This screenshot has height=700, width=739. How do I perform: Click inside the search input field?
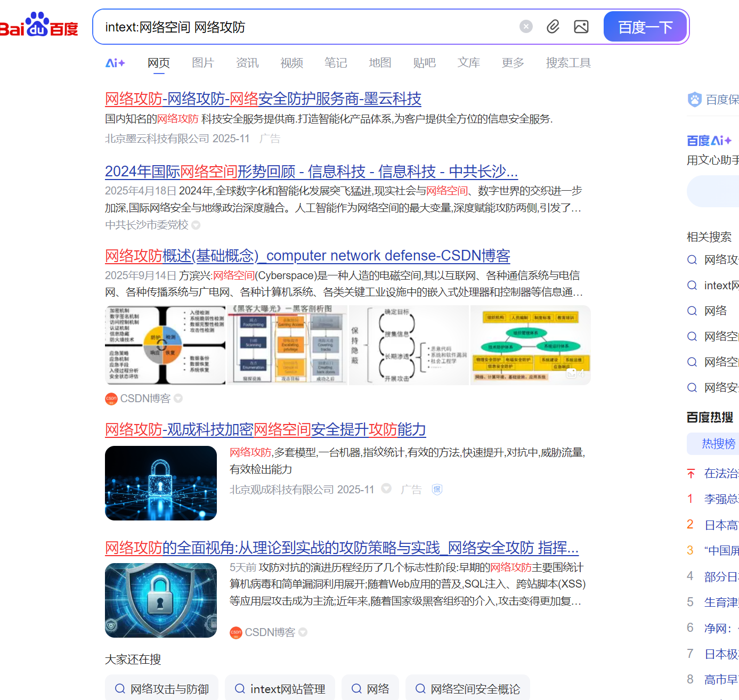pos(266,27)
